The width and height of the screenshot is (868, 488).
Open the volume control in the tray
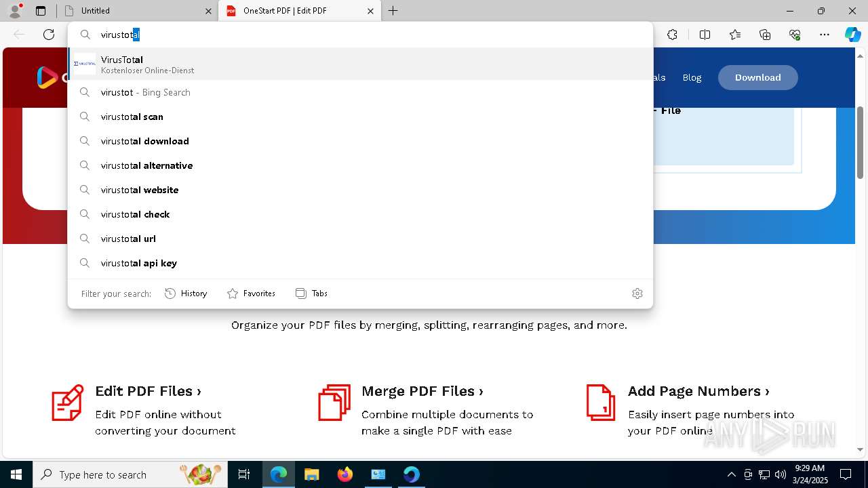click(x=780, y=474)
